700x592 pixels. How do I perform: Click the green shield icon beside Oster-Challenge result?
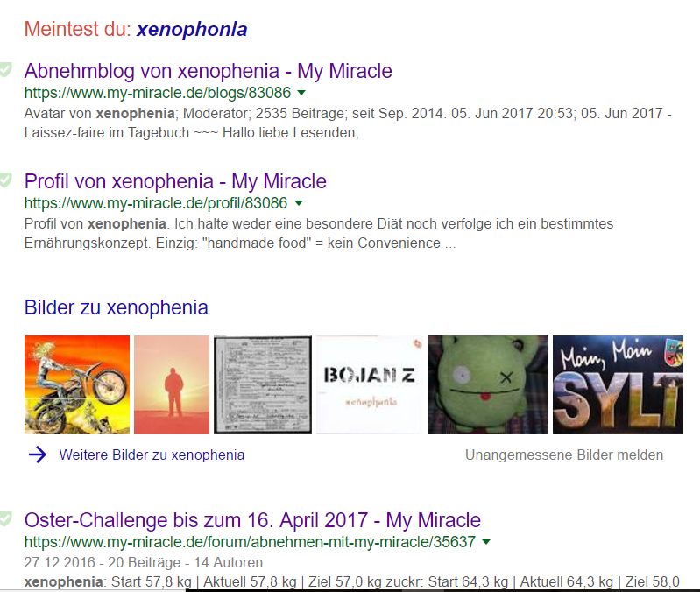pyautogui.click(x=5, y=519)
